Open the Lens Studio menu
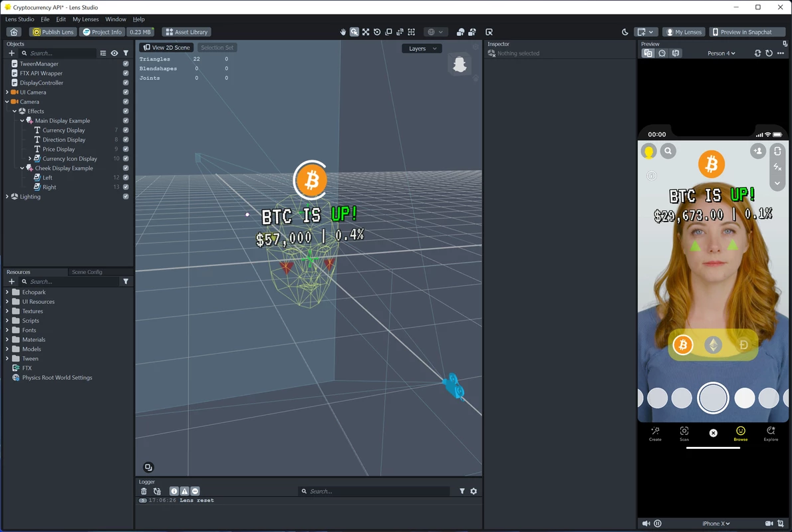 point(20,19)
